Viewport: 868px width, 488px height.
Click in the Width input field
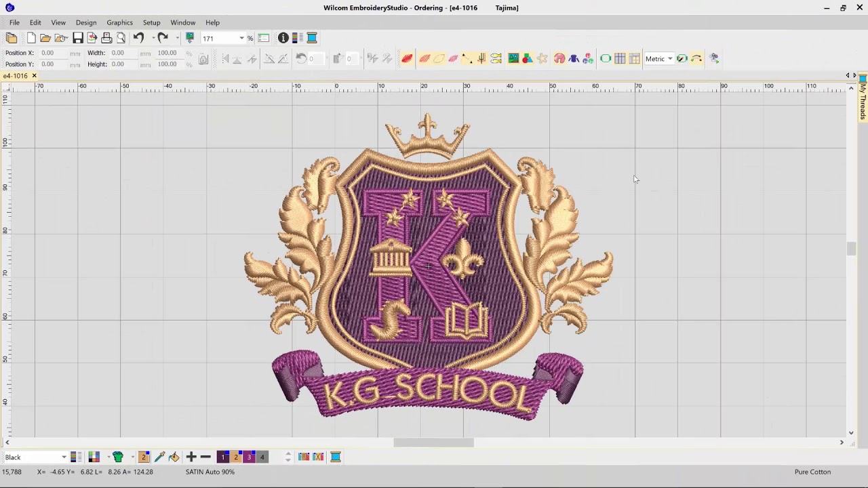125,53
